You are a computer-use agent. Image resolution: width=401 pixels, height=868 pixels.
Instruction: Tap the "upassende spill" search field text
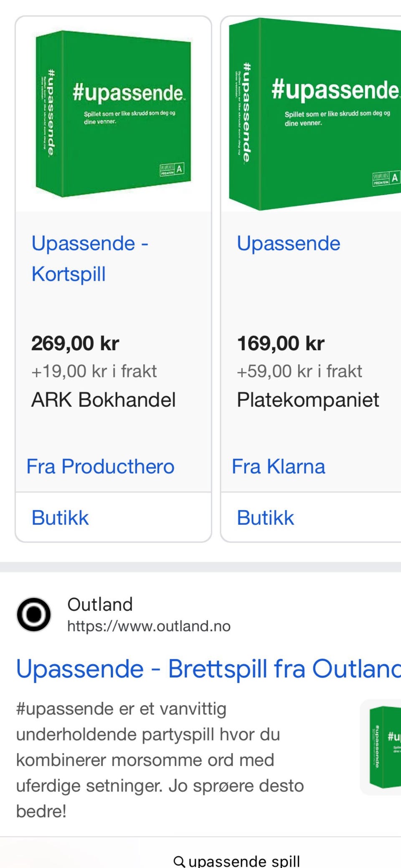click(244, 861)
